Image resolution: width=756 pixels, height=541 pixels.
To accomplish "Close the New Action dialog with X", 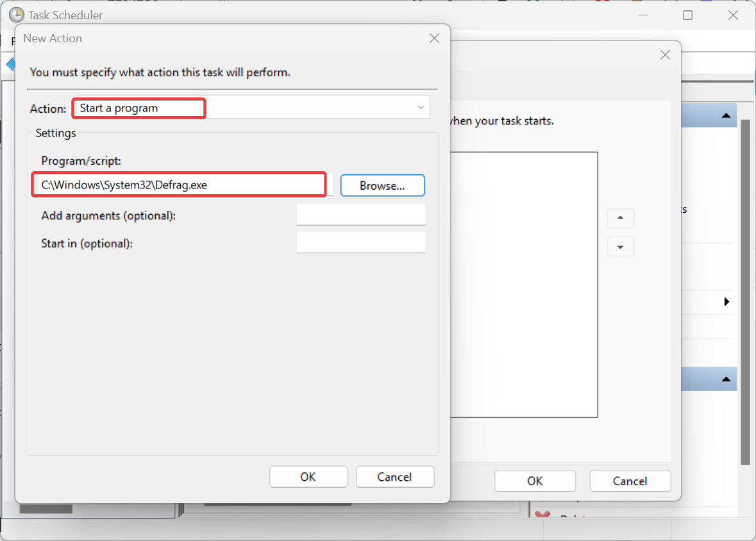I will pyautogui.click(x=434, y=38).
